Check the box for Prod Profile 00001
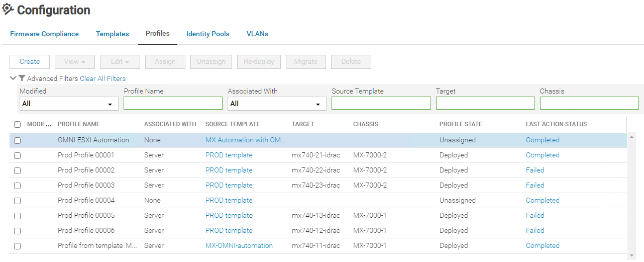 [x=17, y=155]
